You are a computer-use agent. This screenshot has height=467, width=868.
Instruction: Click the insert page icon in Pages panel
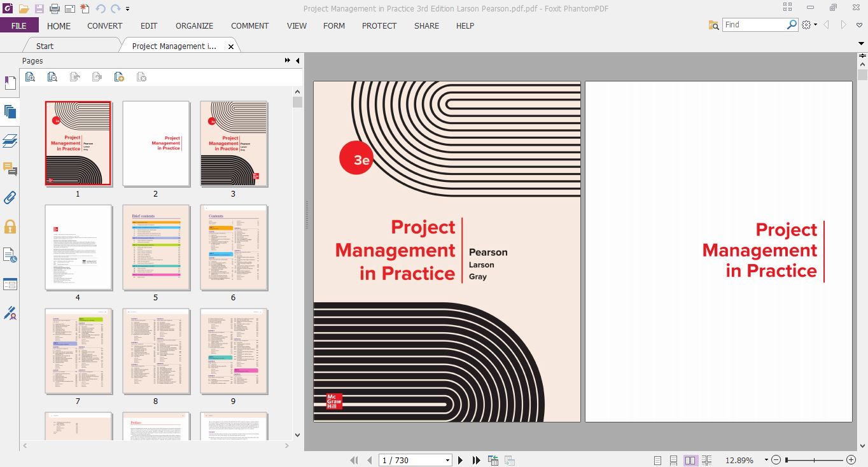119,77
